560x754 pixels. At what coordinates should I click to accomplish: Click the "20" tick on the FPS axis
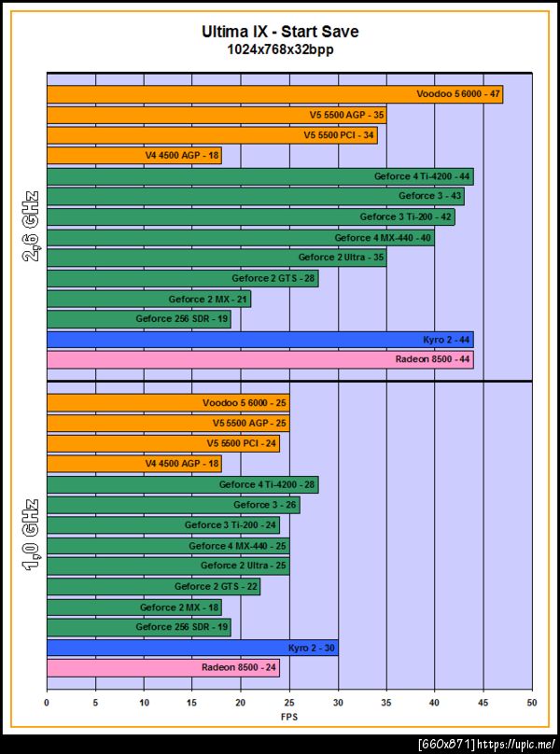[x=241, y=702]
